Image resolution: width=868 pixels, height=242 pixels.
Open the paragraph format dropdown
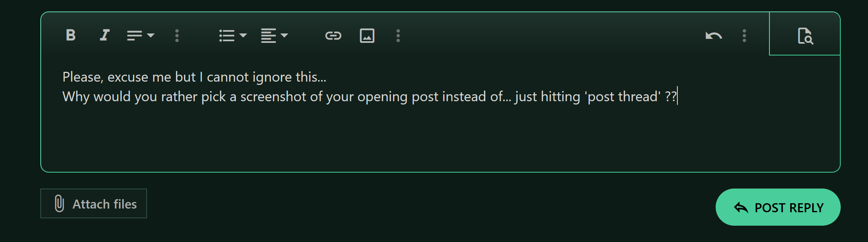tap(141, 36)
